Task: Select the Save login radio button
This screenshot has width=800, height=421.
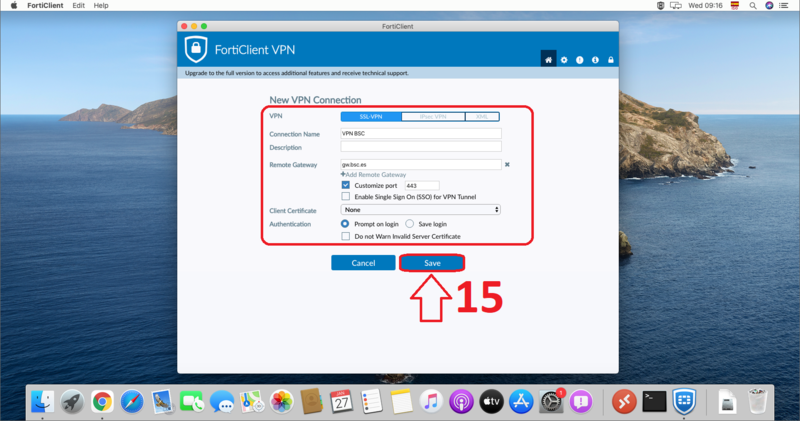Action: coord(410,224)
